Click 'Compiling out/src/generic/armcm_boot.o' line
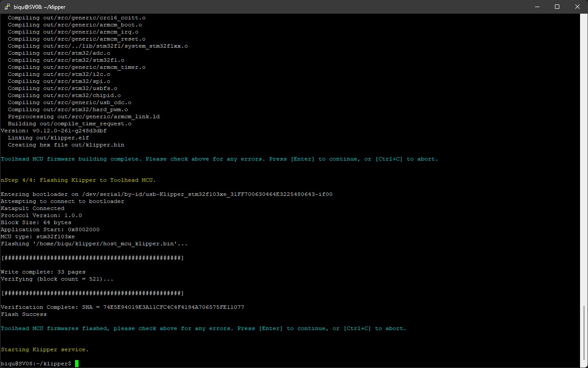 pyautogui.click(x=75, y=25)
